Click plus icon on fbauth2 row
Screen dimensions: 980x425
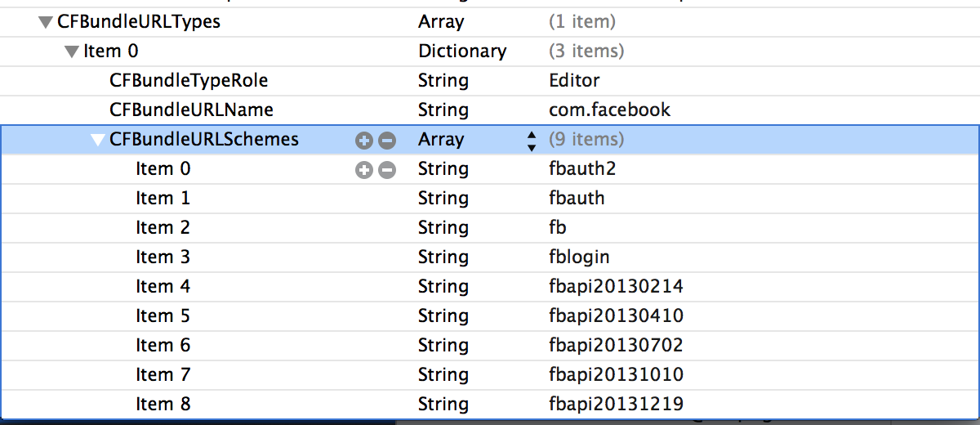(x=364, y=170)
